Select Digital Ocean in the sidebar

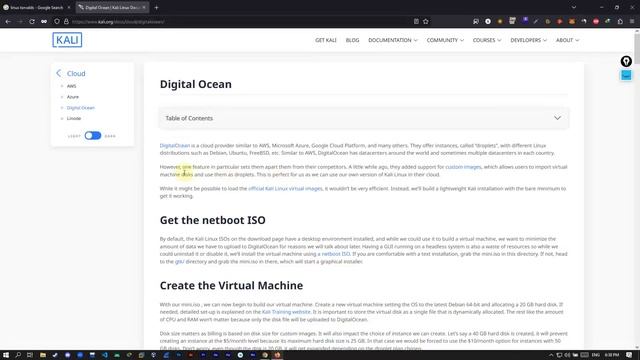coord(80,108)
